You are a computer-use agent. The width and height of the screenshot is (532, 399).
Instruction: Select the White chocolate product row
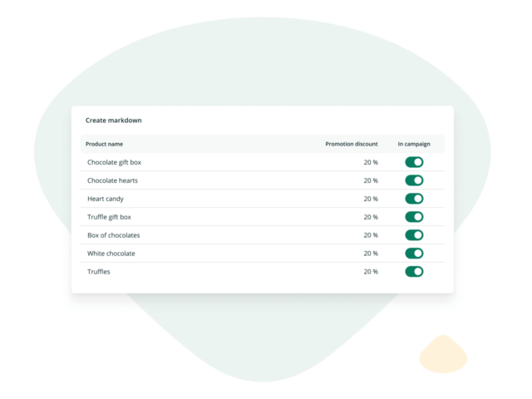(111, 254)
